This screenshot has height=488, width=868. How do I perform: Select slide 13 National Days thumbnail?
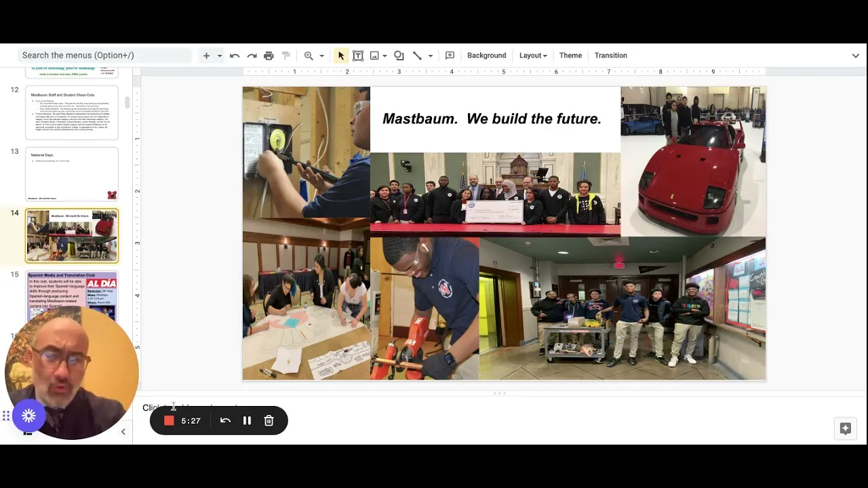point(72,174)
